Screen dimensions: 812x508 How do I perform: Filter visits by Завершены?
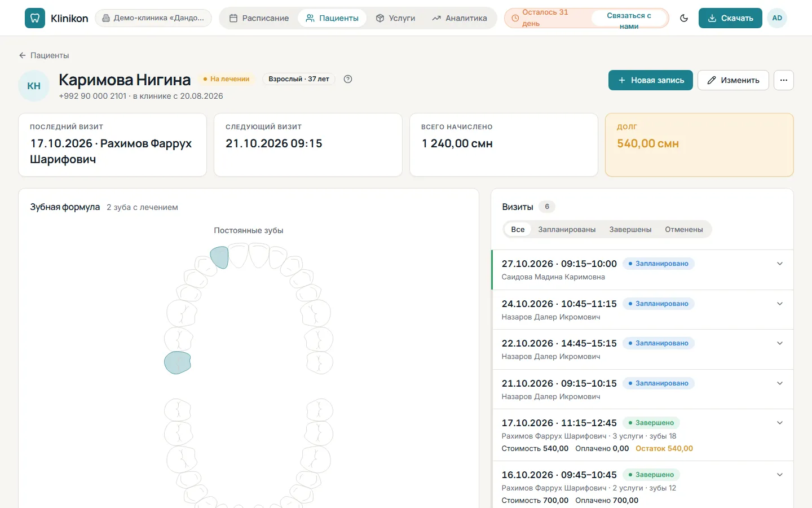(x=630, y=230)
